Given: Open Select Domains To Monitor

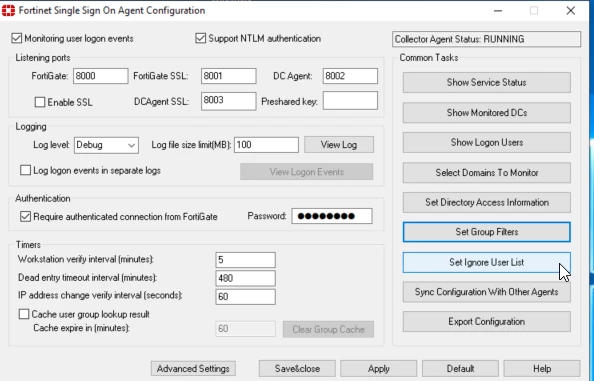Looking at the screenshot, I should click(486, 173).
